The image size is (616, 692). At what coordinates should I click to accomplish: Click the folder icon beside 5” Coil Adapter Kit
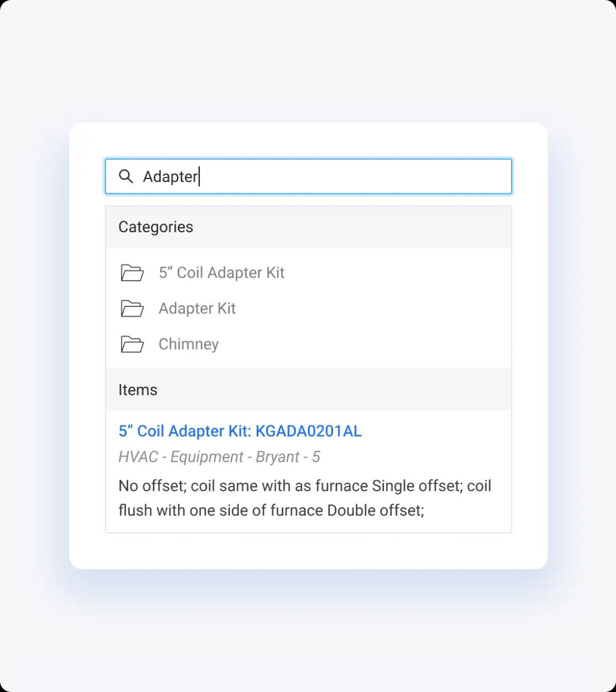tap(132, 273)
